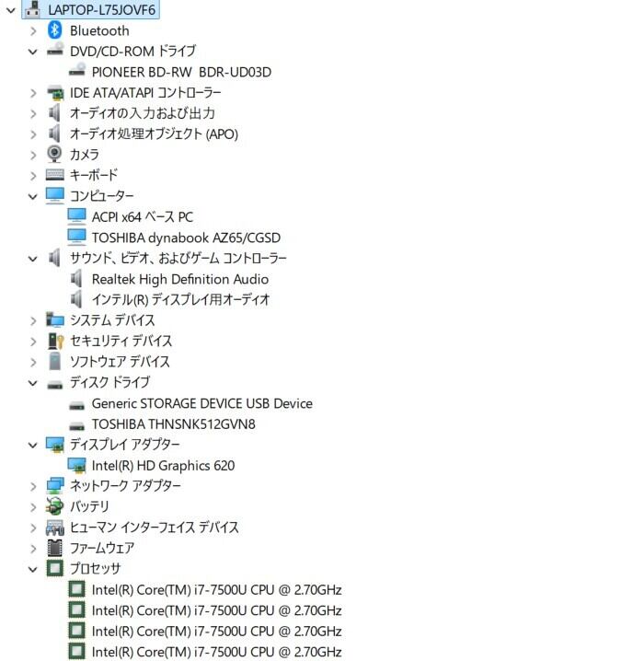Expand the ファームウェア category
The height and width of the screenshot is (661, 644).
point(33,549)
